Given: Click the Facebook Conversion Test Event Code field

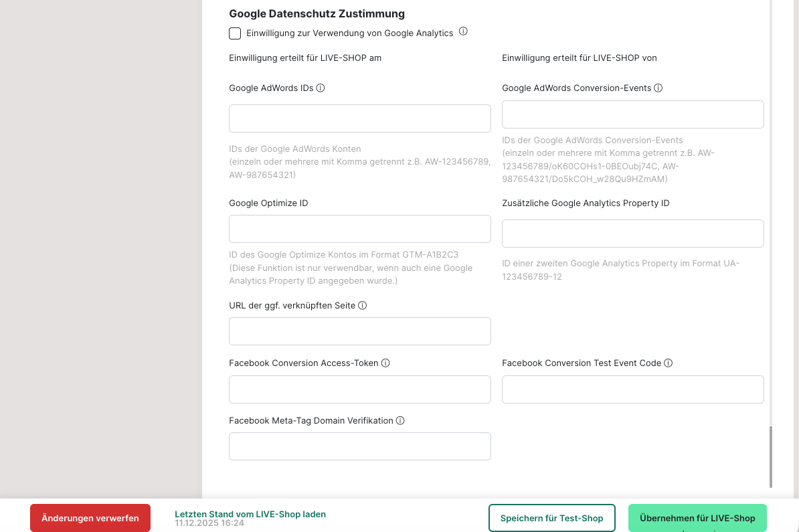Looking at the screenshot, I should tap(632, 389).
